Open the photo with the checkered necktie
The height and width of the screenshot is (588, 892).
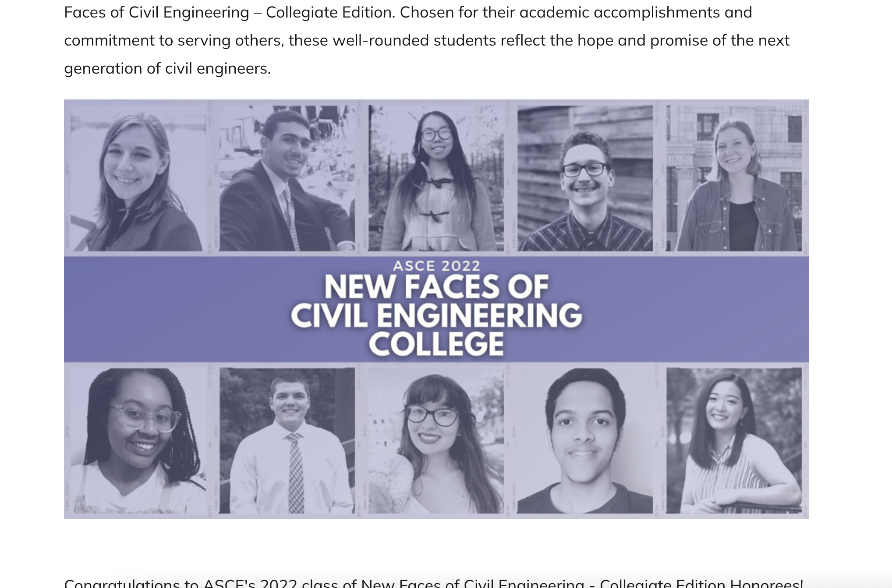point(287,440)
